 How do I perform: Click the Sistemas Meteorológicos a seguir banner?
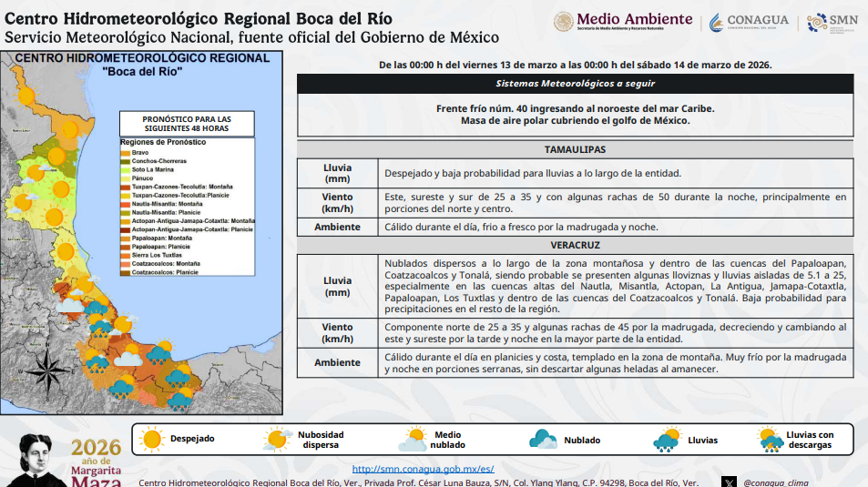(575, 83)
